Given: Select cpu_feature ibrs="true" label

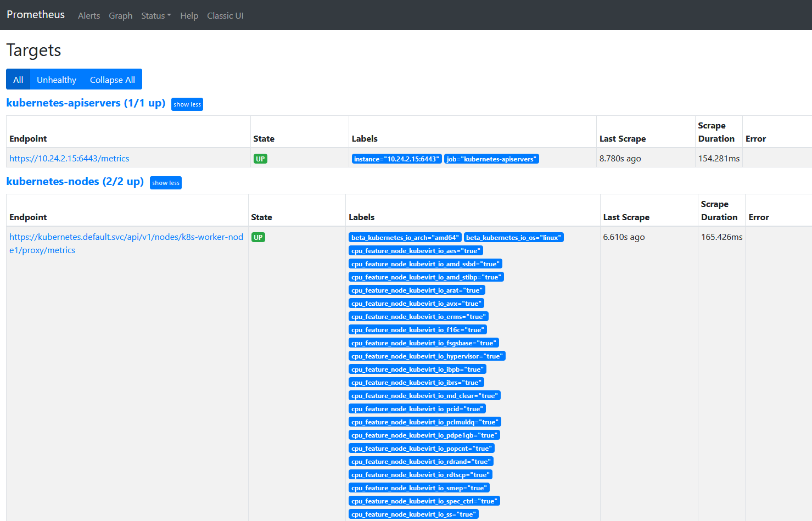Looking at the screenshot, I should (417, 382).
